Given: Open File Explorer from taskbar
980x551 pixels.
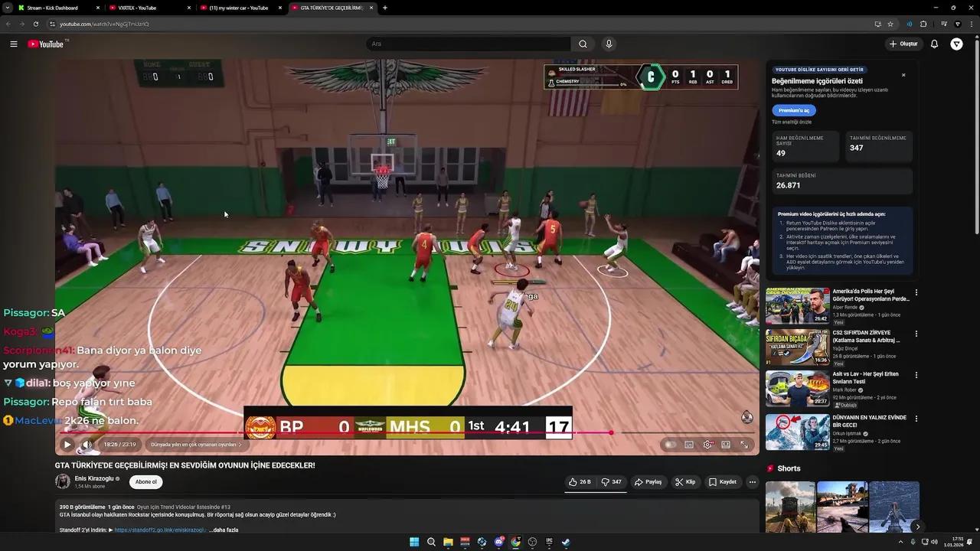Looking at the screenshot, I should (448, 542).
